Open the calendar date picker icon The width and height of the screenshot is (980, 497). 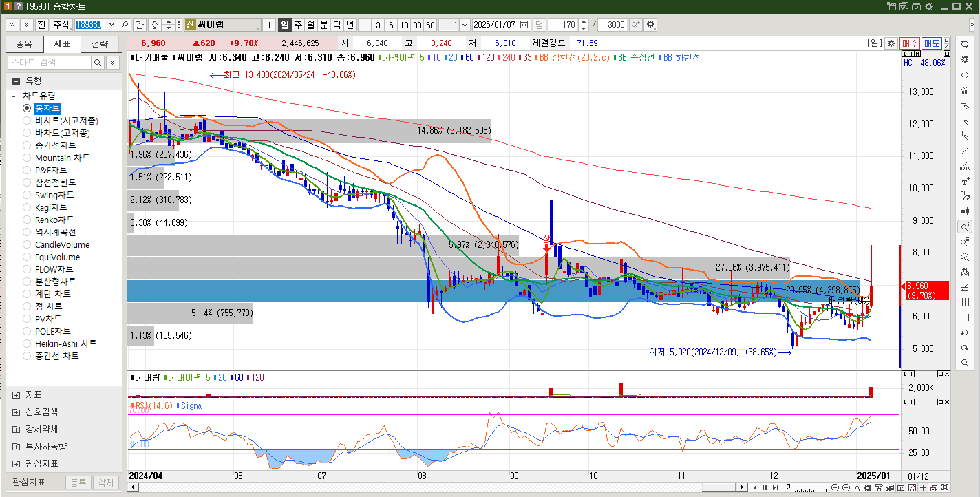pos(524,25)
